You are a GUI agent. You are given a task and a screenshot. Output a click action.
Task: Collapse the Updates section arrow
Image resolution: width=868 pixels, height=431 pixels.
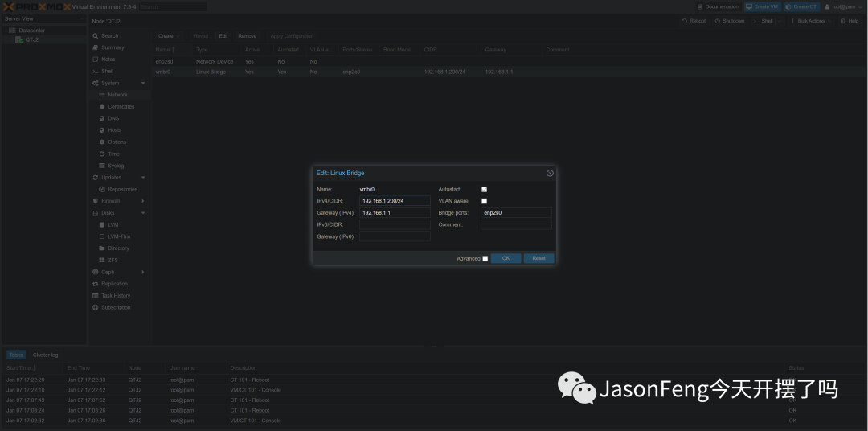coord(143,177)
